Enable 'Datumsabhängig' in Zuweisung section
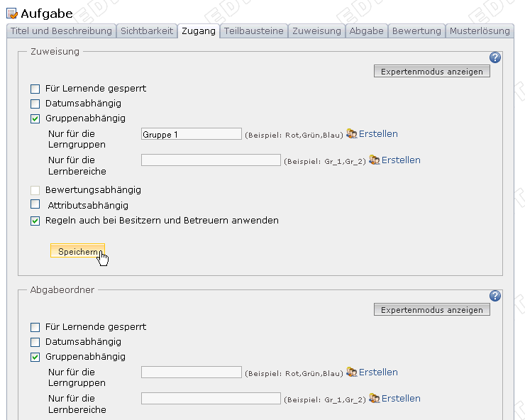 pyautogui.click(x=35, y=104)
